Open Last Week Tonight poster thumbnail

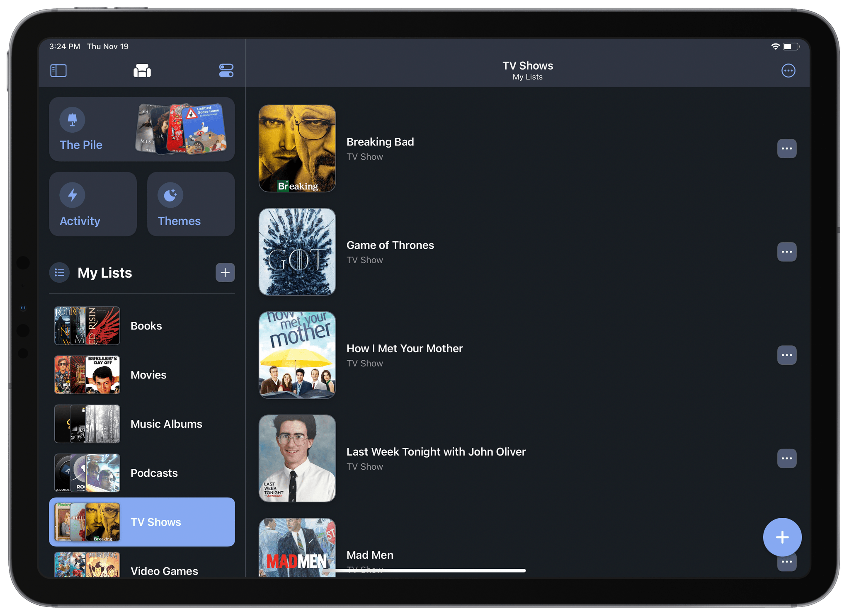pos(297,458)
